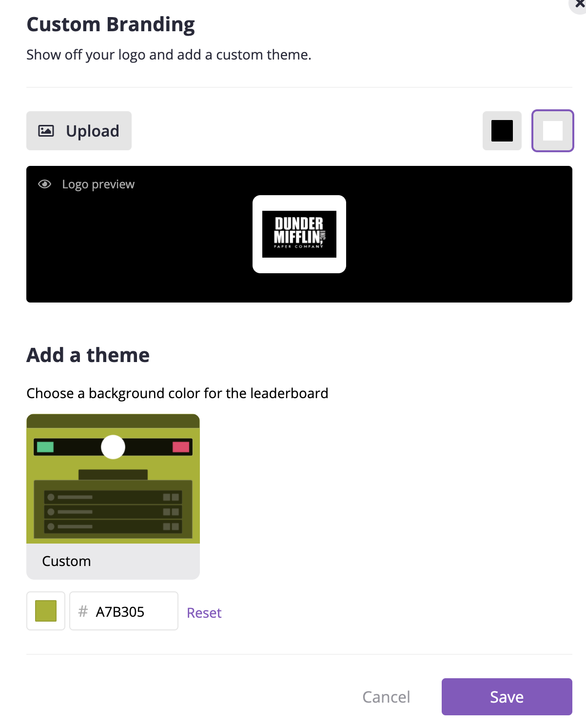Cancel the custom branding dialog

[x=386, y=697]
